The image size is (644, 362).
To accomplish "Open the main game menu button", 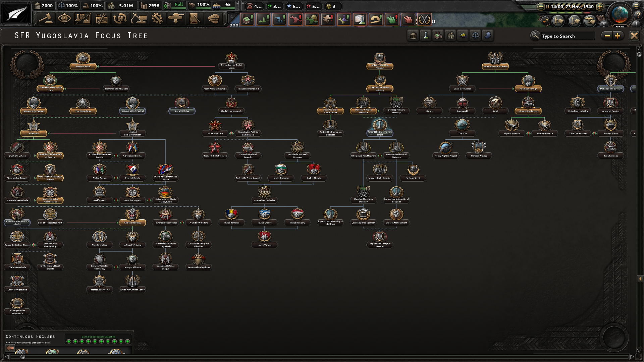I will coord(637,6).
